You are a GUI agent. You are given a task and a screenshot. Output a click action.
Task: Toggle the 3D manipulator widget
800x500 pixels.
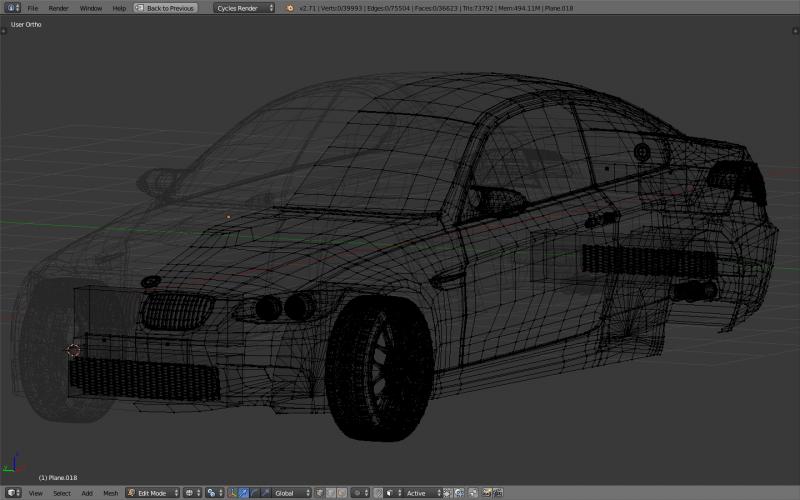tap(232, 493)
